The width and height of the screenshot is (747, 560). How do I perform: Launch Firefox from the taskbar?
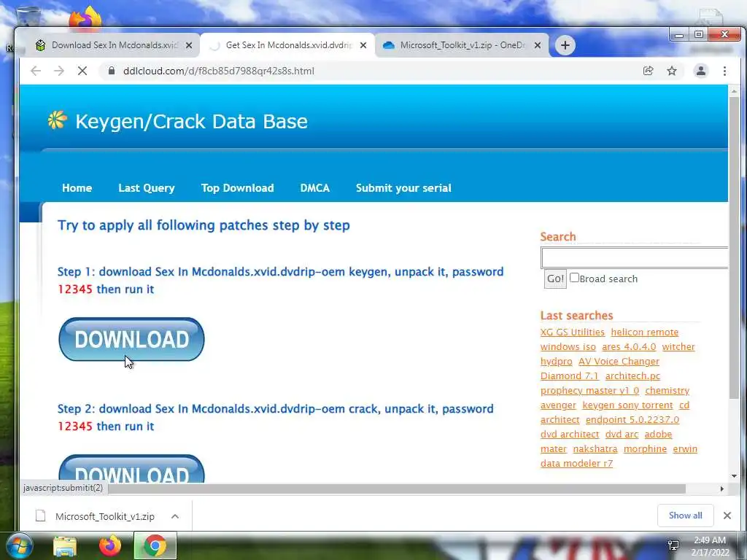coord(110,545)
